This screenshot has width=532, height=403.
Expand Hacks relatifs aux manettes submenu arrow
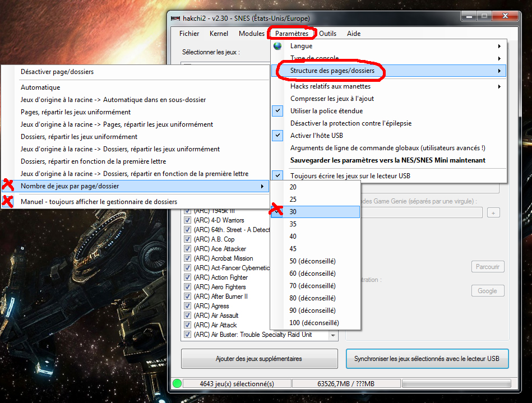pyautogui.click(x=499, y=86)
